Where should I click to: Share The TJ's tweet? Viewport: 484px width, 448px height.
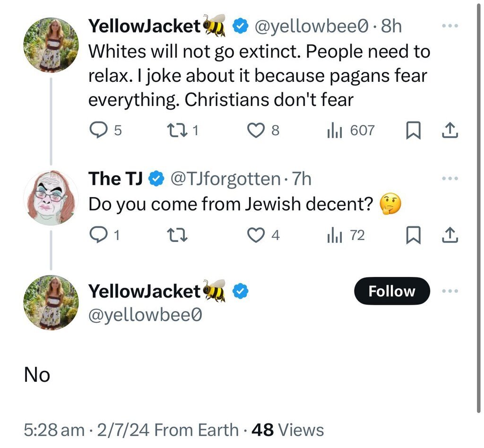tap(451, 235)
